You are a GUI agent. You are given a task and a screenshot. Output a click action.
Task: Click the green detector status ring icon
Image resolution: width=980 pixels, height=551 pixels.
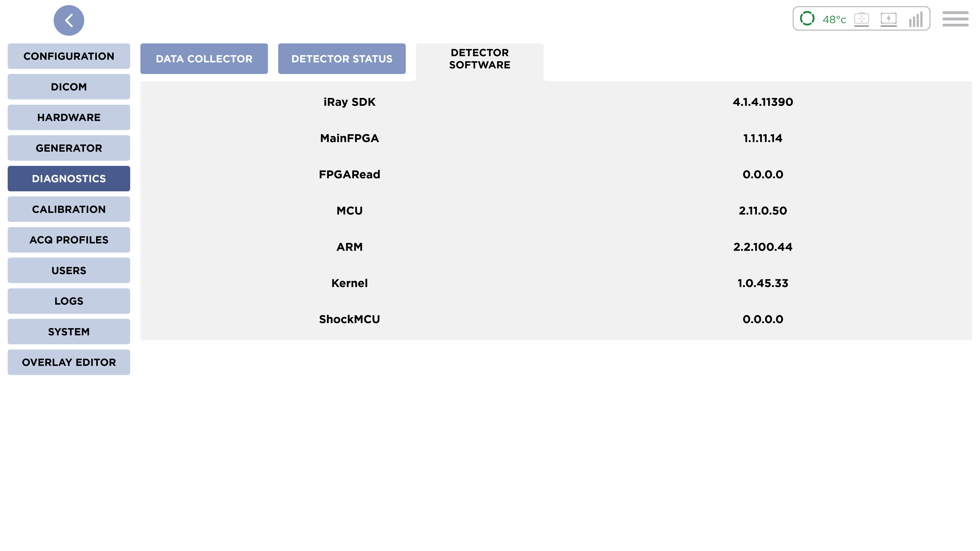click(x=807, y=19)
